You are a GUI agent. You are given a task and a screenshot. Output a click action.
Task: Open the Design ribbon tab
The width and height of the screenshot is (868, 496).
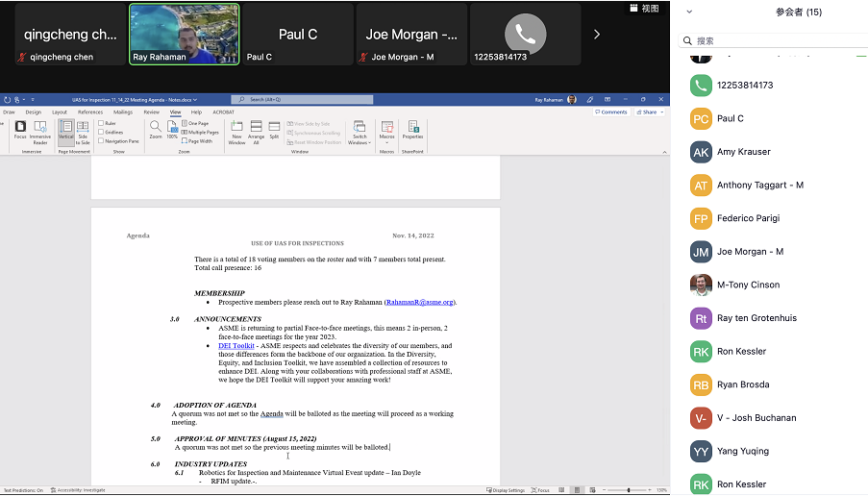(34, 112)
